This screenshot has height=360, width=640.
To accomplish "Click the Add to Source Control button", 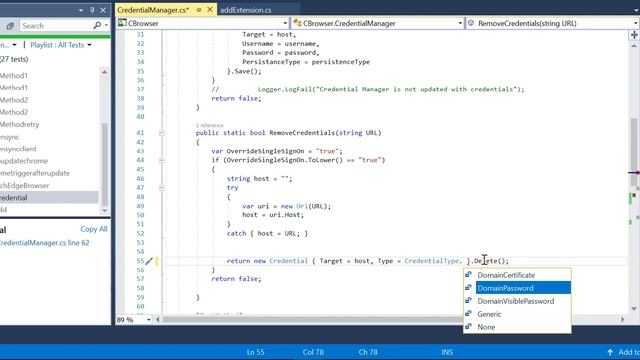I will 623,352.
